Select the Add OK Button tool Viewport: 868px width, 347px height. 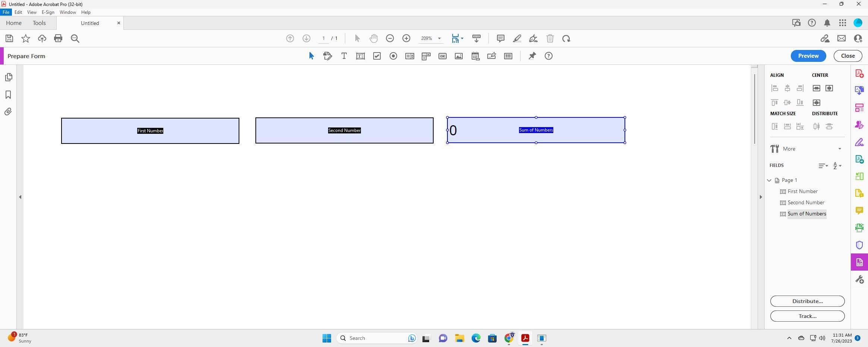tap(443, 56)
